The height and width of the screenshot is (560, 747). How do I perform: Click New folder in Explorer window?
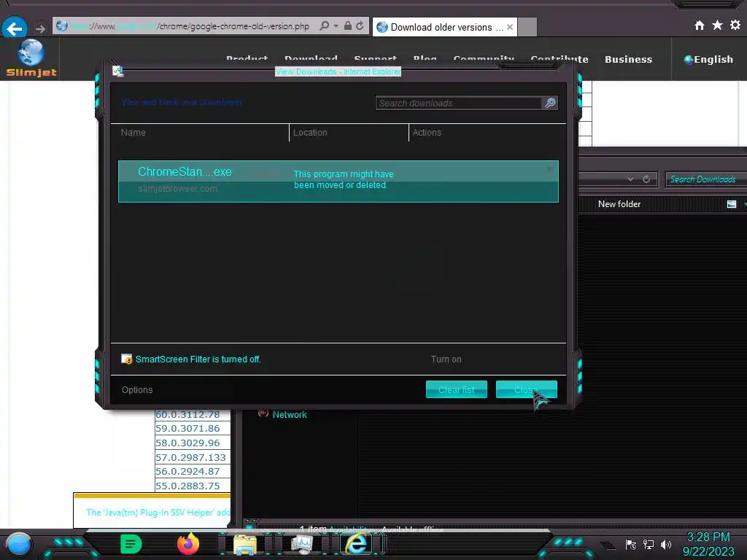tap(619, 204)
